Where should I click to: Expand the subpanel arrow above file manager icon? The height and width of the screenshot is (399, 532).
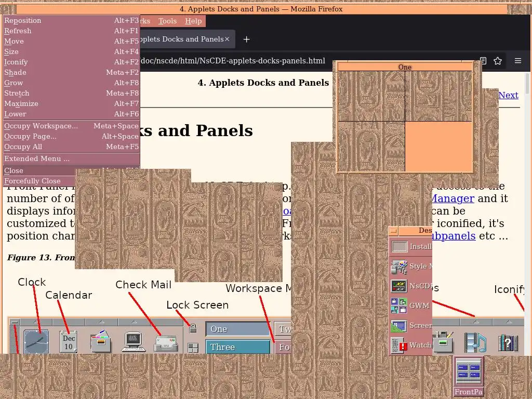pyautogui.click(x=101, y=322)
